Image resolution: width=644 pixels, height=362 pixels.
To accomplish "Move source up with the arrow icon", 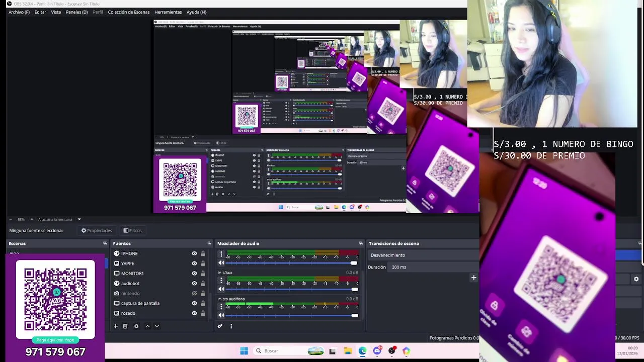I will click(x=147, y=326).
